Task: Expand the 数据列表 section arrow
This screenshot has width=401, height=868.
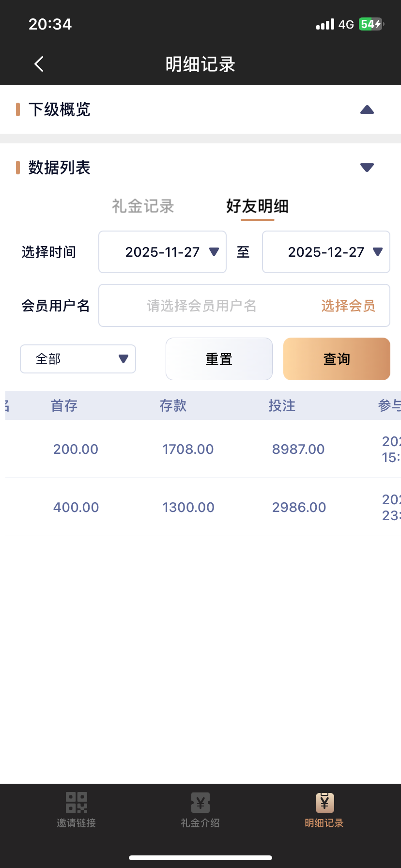Action: click(367, 168)
